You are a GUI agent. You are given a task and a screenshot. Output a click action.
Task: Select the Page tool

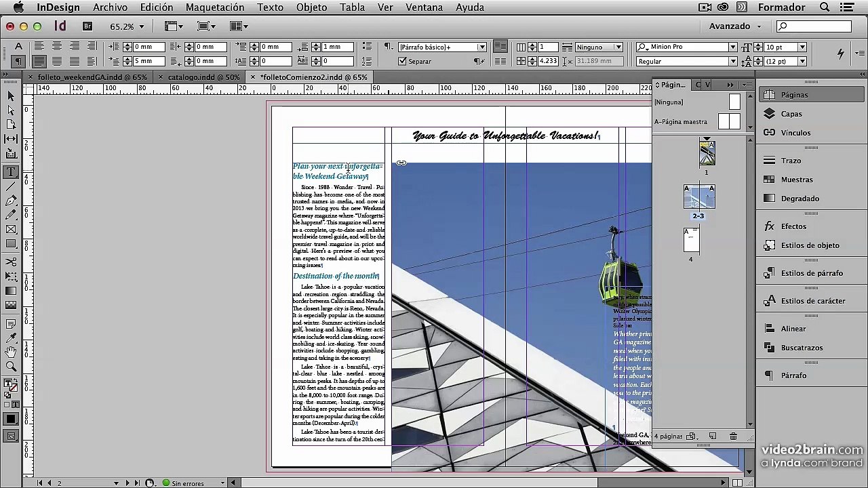(x=11, y=125)
